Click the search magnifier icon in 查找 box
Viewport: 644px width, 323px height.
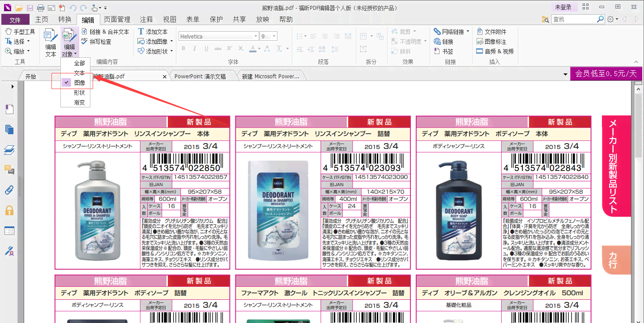(601, 19)
